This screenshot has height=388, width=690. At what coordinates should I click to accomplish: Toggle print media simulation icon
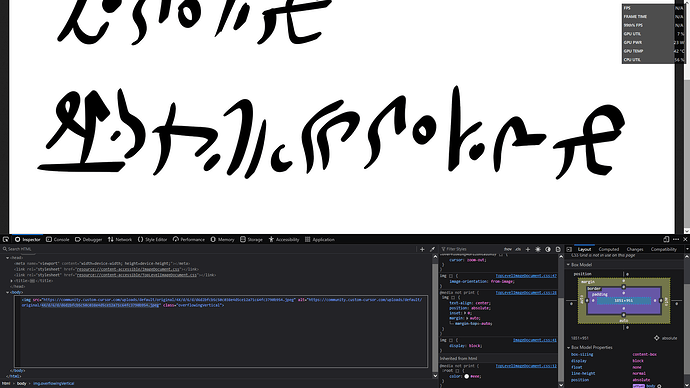pyautogui.click(x=558, y=249)
